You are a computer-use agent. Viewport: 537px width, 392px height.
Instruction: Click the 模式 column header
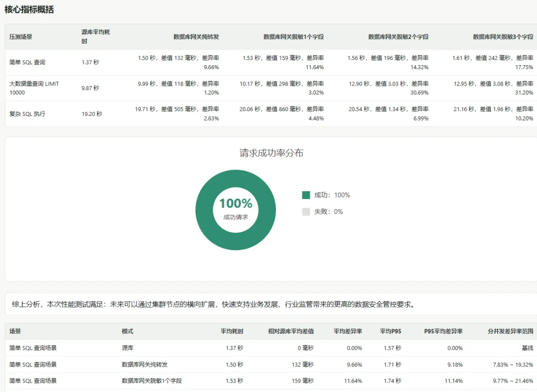point(127,331)
